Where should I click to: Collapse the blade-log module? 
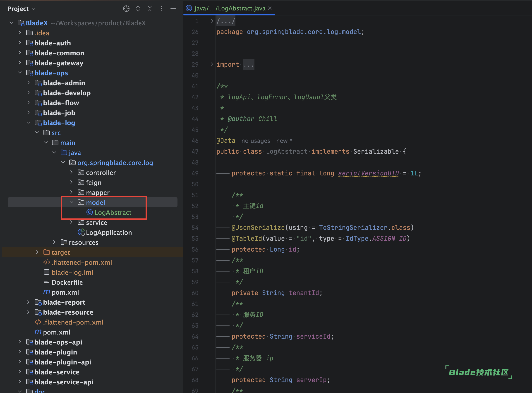29,123
